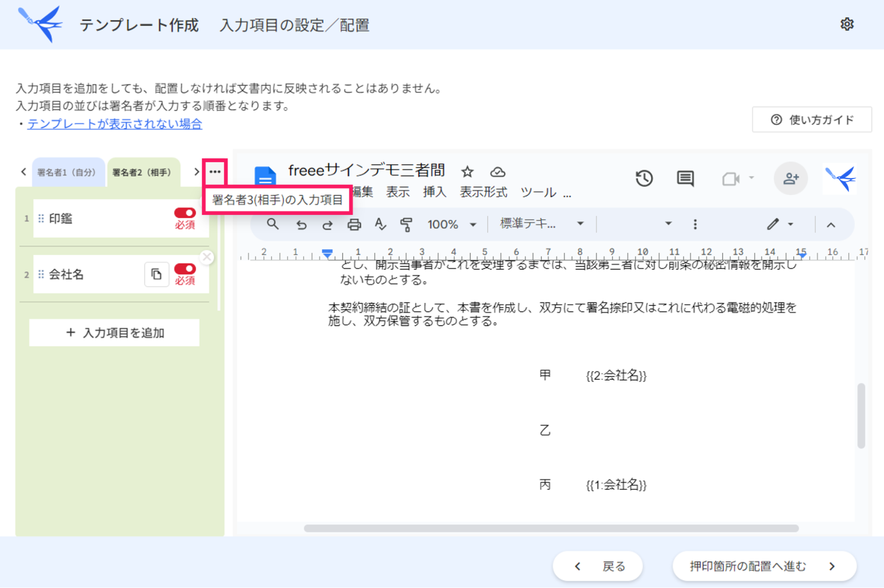Toggle the 必須 switch for 印鑑

tap(185, 213)
